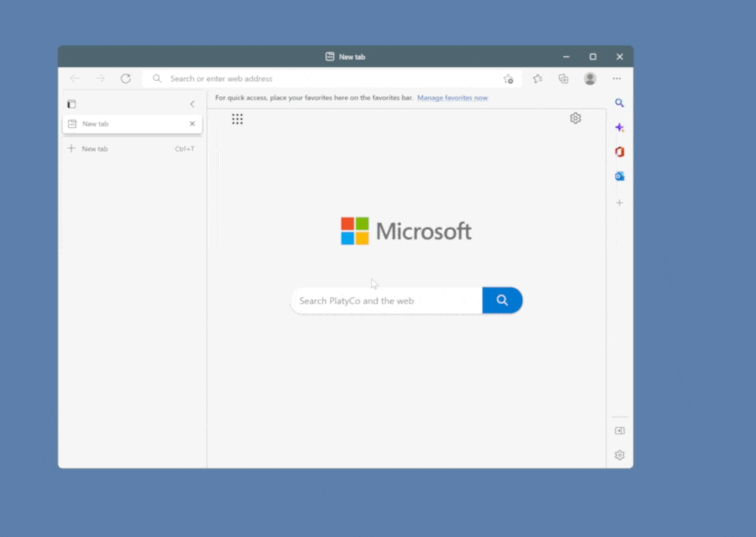
Task: Open sidebar Outlook icon
Action: 620,176
